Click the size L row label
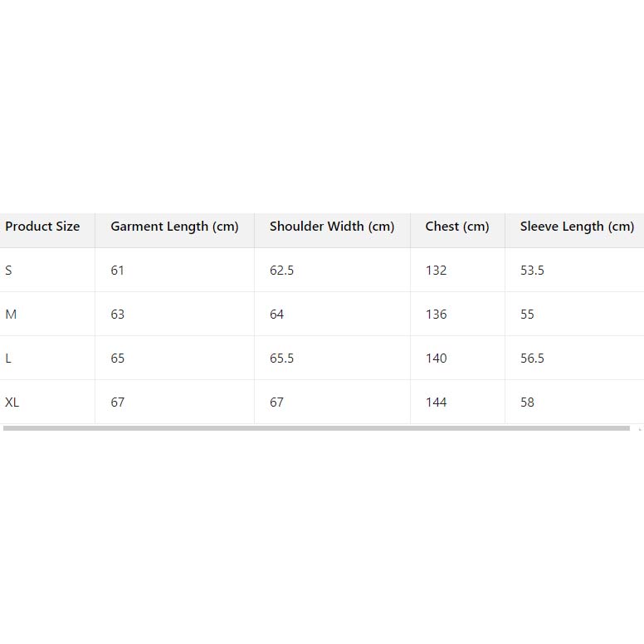644x644 pixels. pyautogui.click(x=8, y=359)
